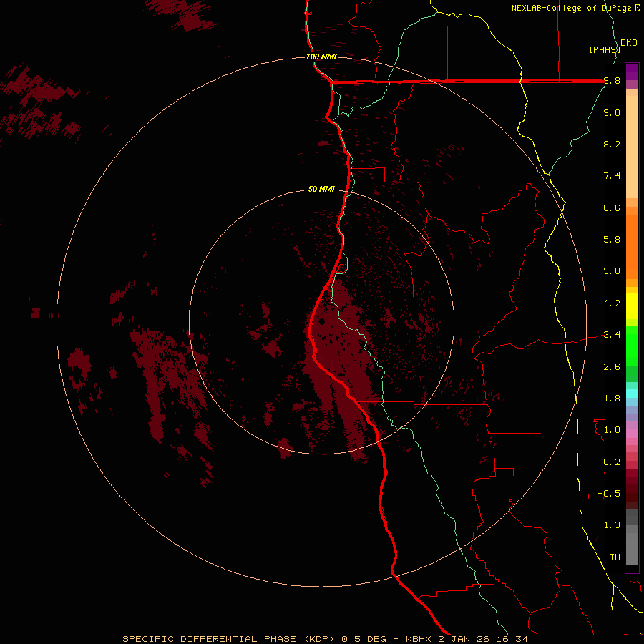Click the 16:34 timestamp in the footer
Image resolution: width=644 pixels, height=644 pixels.
511,639
